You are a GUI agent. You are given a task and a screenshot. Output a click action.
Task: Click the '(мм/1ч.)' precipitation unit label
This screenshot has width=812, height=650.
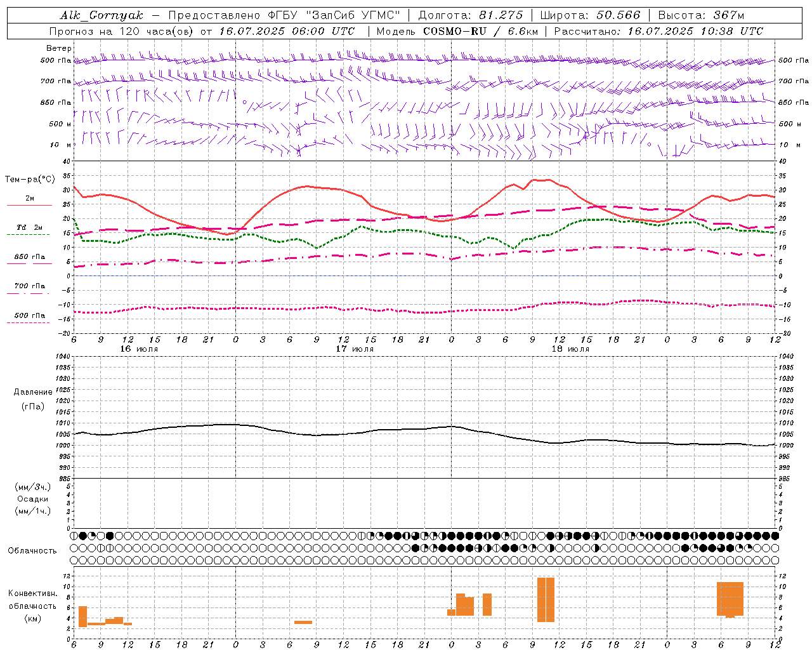32,511
